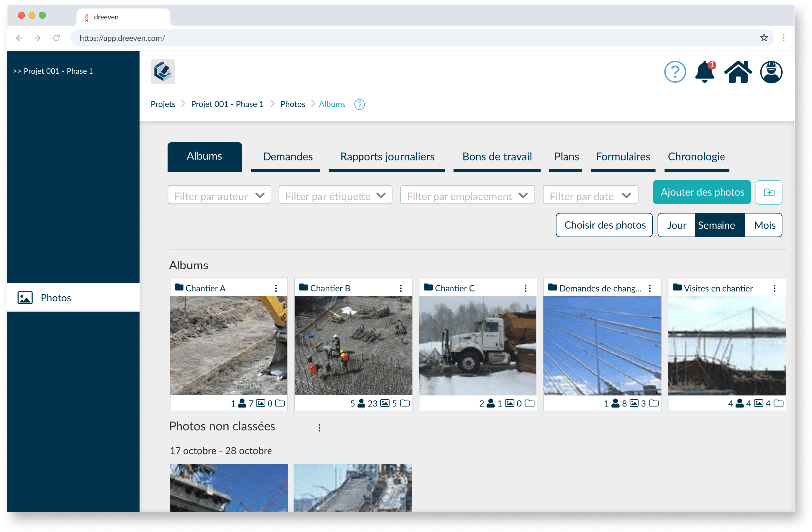Reload the browser page
The height and width of the screenshot is (532, 812).
[x=57, y=38]
